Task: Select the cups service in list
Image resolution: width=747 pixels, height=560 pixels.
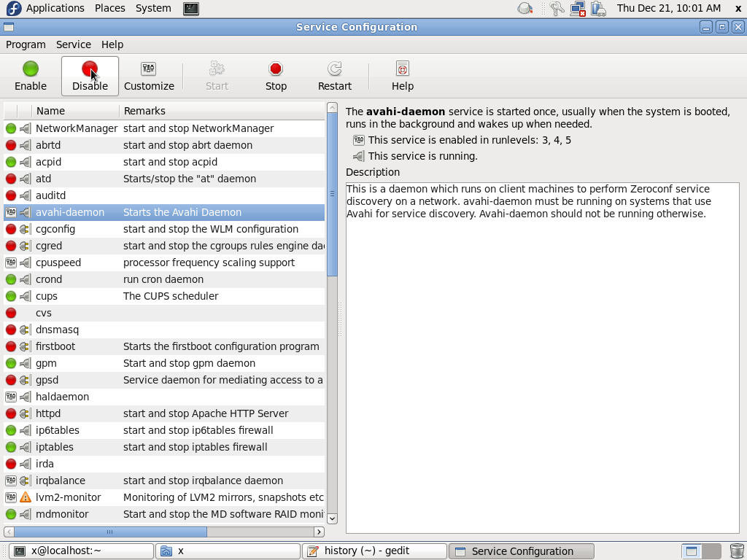Action: (x=47, y=296)
